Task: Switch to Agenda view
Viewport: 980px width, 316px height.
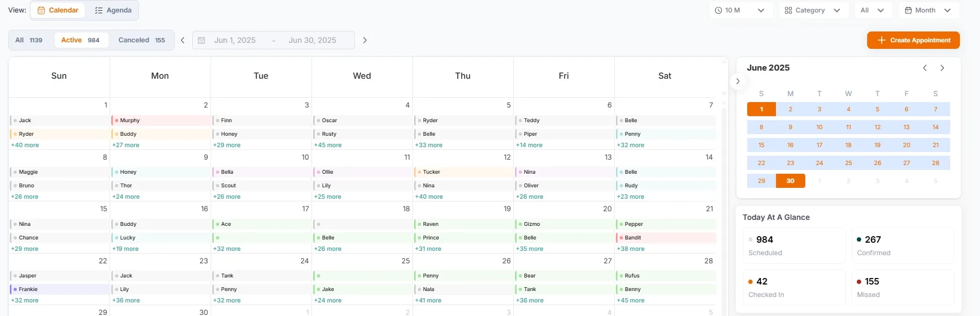Action: (x=113, y=10)
